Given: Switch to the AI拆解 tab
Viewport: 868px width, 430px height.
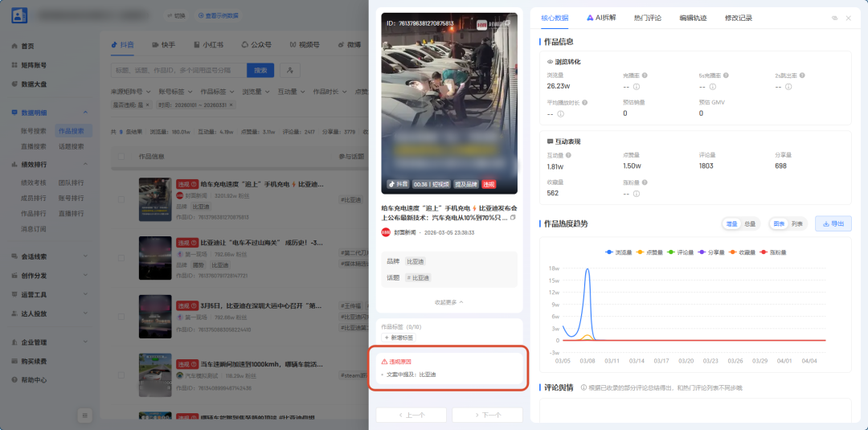Looking at the screenshot, I should [x=601, y=18].
